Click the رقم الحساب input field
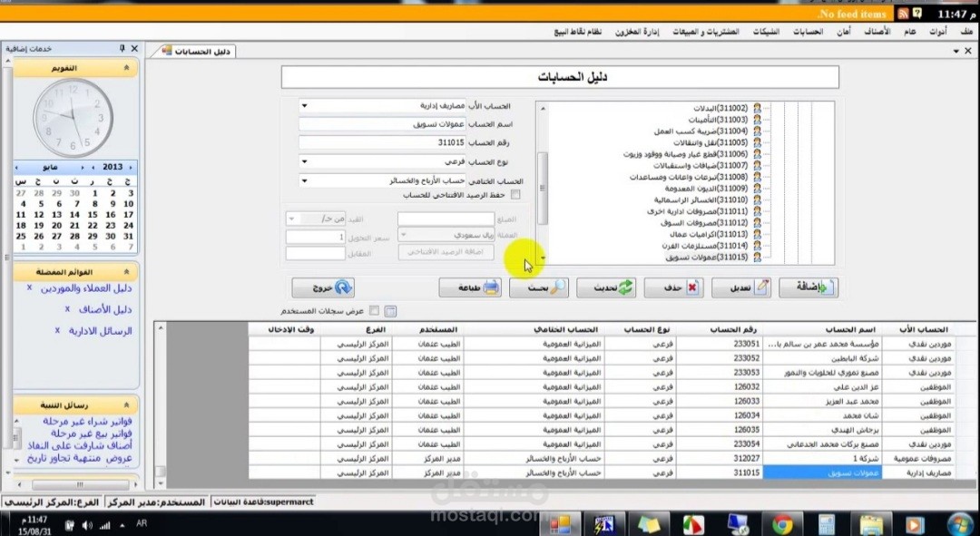This screenshot has width=980, height=536. 383,143
